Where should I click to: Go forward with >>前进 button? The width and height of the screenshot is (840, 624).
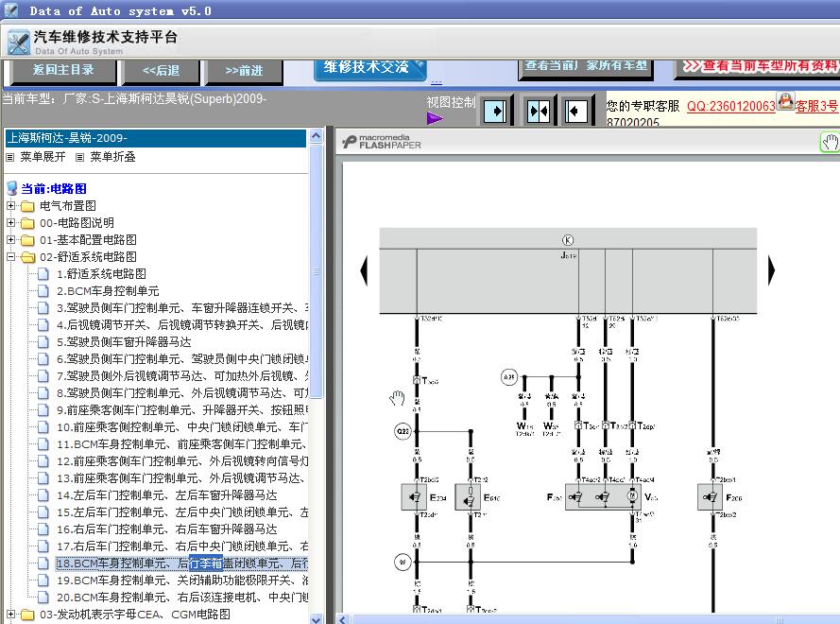(244, 71)
